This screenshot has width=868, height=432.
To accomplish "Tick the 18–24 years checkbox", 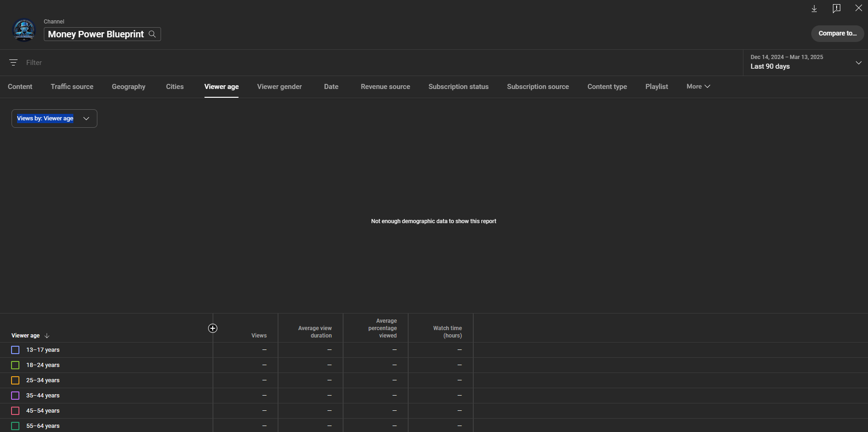I will 15,365.
